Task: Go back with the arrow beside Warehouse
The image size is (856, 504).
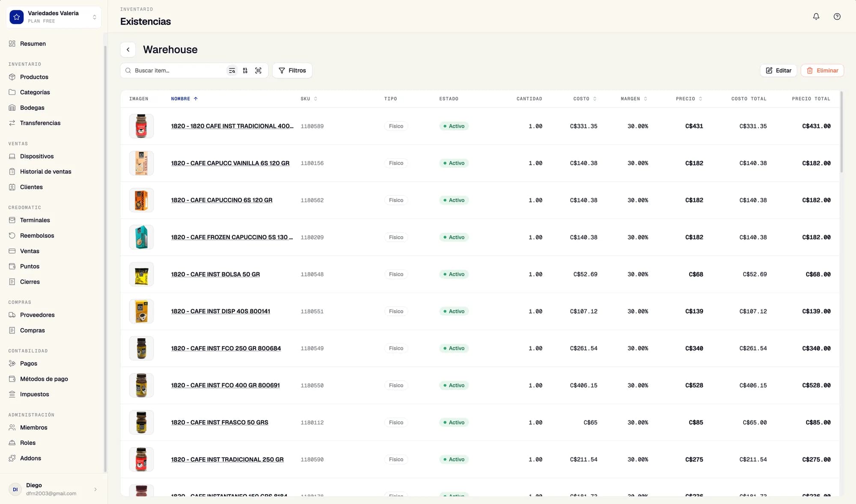Action: 128,50
